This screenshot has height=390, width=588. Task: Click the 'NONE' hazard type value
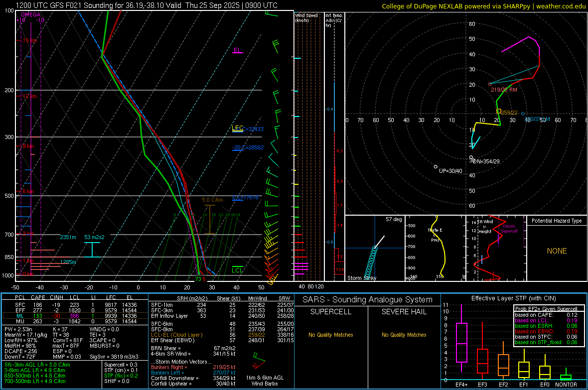[x=557, y=251]
